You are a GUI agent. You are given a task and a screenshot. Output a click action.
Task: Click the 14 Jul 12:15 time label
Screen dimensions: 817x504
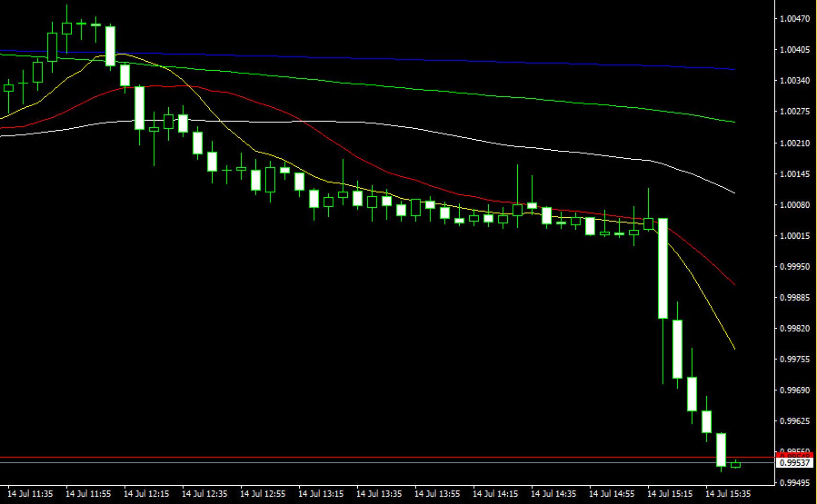pyautogui.click(x=147, y=493)
